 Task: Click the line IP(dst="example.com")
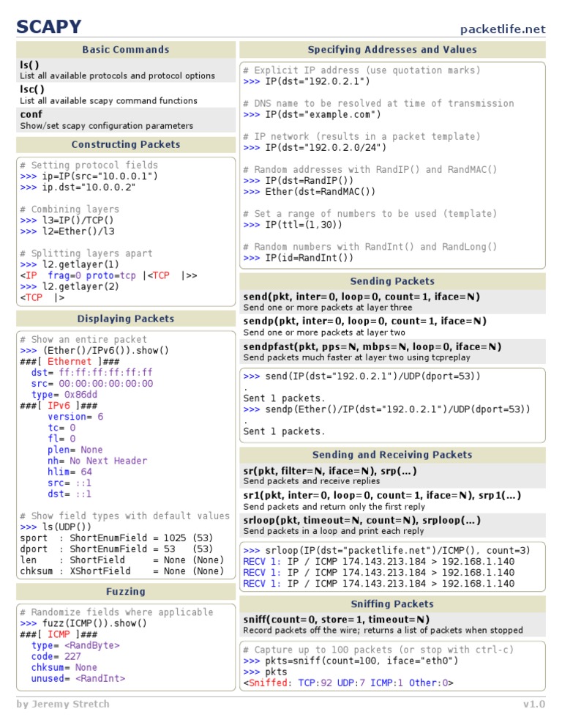312,114
